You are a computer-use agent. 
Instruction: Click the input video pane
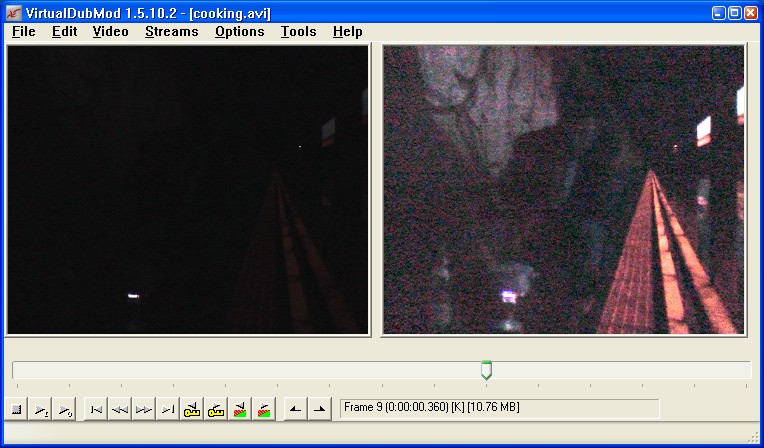[x=188, y=190]
